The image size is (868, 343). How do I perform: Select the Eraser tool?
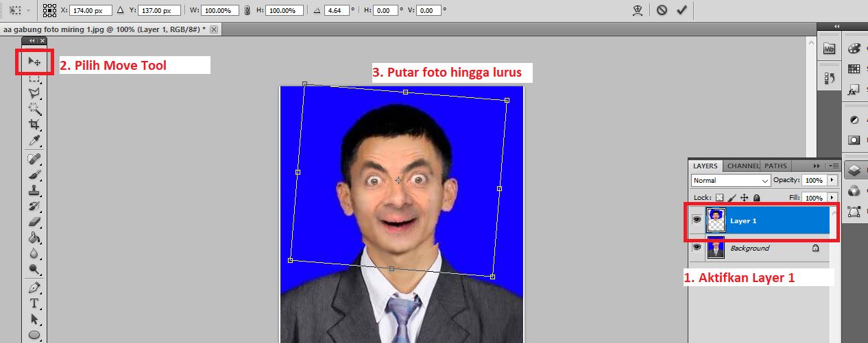34,222
